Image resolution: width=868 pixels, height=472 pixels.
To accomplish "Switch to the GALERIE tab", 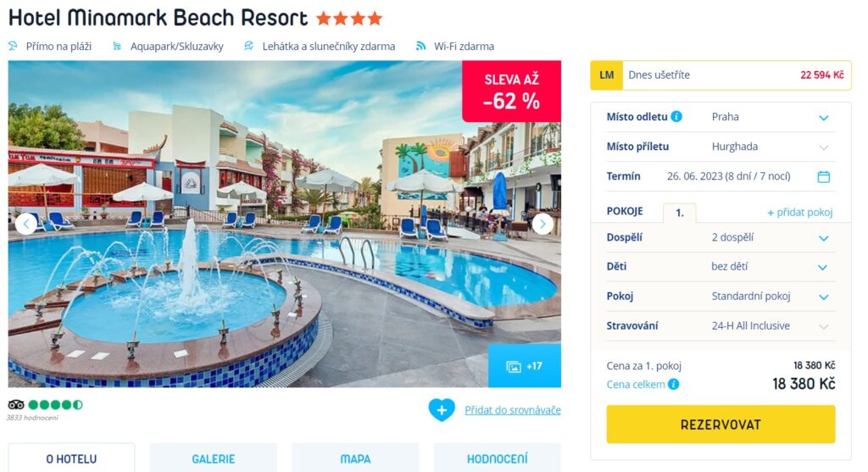I will click(x=213, y=458).
